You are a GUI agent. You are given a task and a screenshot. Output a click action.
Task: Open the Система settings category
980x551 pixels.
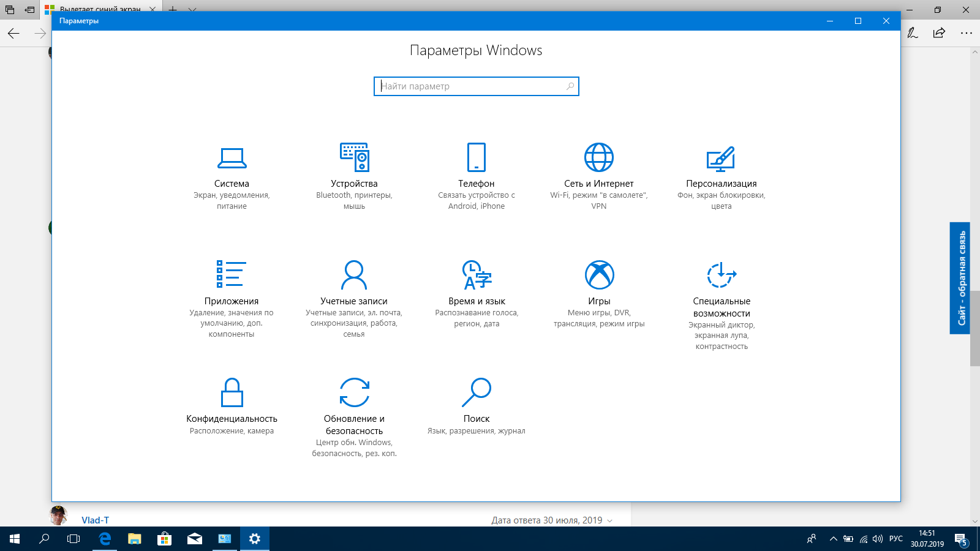[x=232, y=178]
